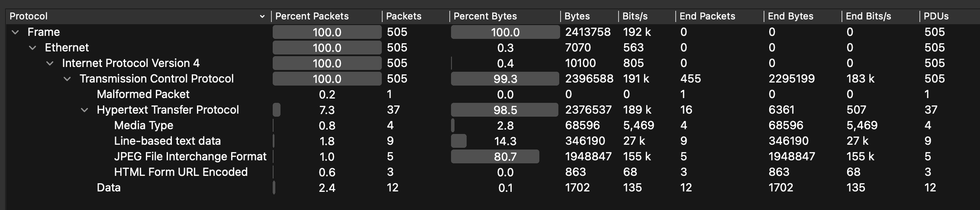980x210 pixels.
Task: Click the Protocol column sort arrow
Action: click(262, 16)
